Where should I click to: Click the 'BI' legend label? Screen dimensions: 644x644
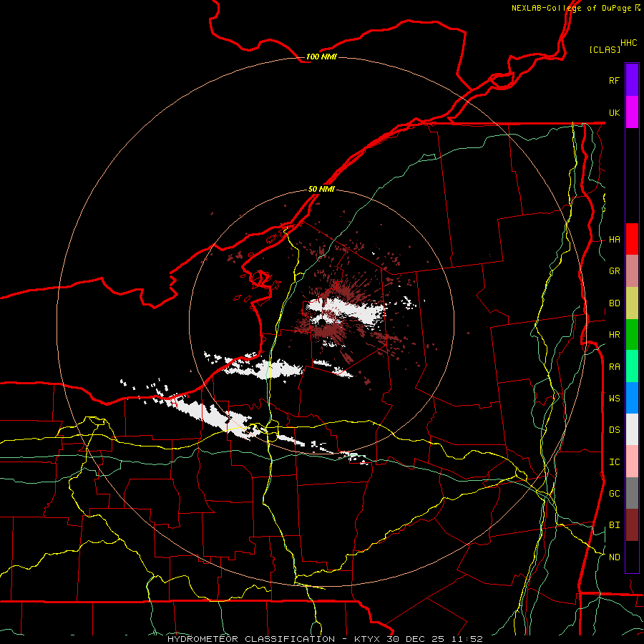(x=614, y=525)
